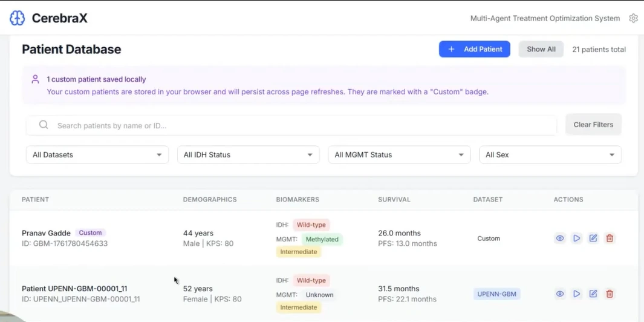Click ID UPENN_UPENN-GBM-00001_11 text
Viewport: 644px width, 322px height.
tap(81, 299)
